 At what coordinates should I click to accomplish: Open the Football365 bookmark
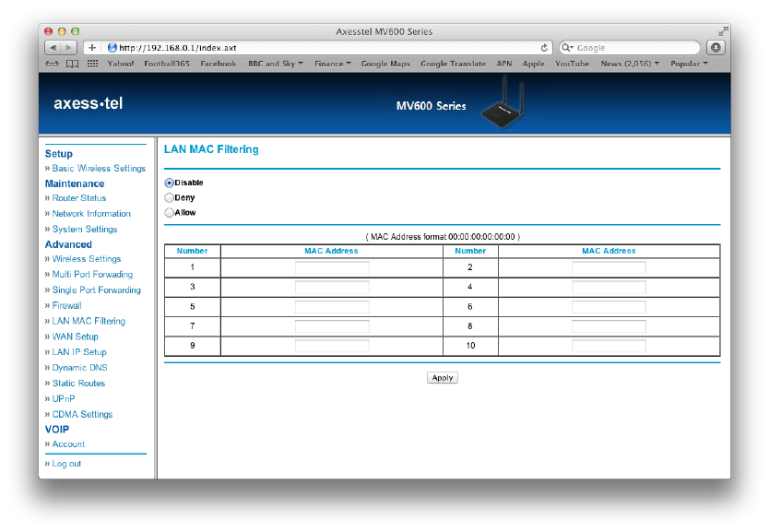167,64
